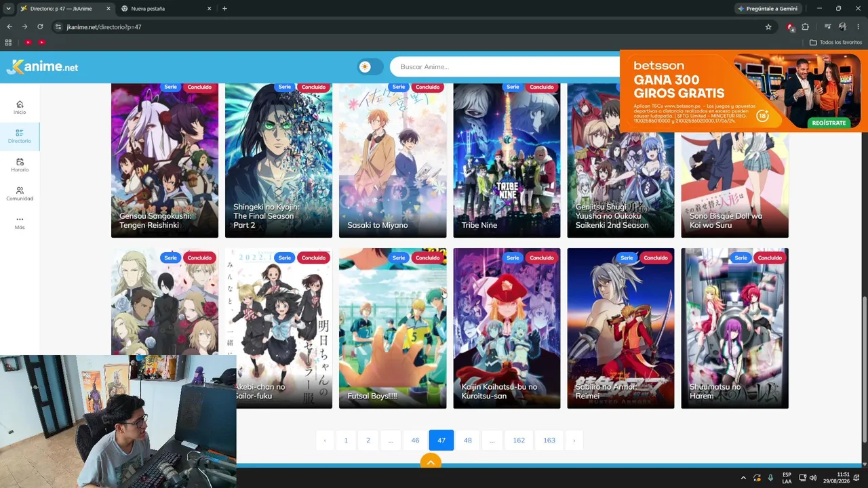868x488 pixels.
Task: Open the clock showing 11:51
Action: 837,478
